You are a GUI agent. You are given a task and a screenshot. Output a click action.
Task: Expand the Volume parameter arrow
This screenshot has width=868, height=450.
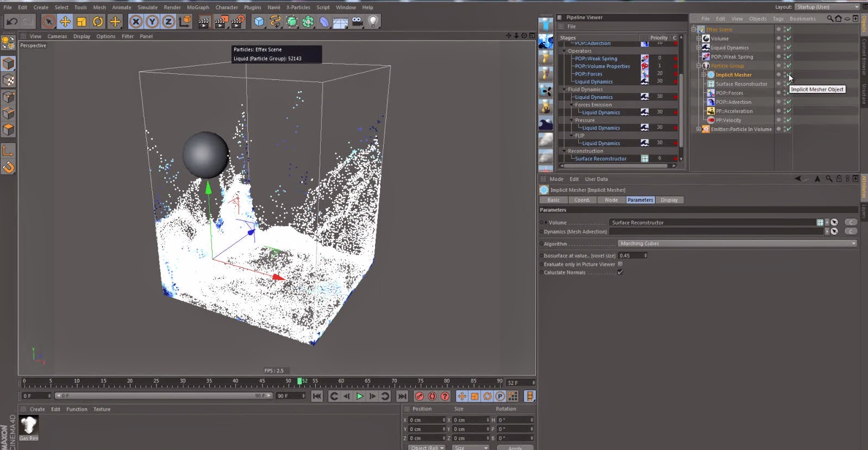pyautogui.click(x=546, y=222)
